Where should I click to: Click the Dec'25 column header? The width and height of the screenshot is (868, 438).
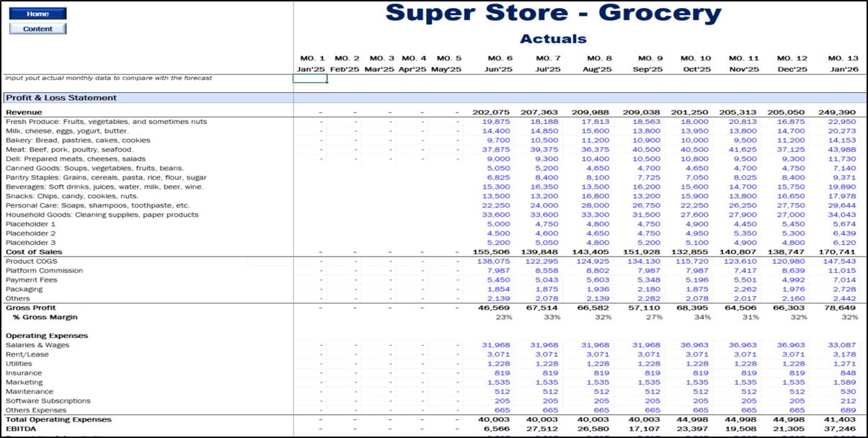(791, 69)
